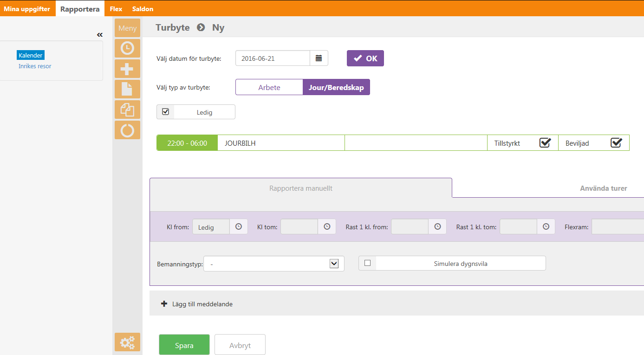Select Jour/Beredskap turbyte type
644x355 pixels.
336,87
